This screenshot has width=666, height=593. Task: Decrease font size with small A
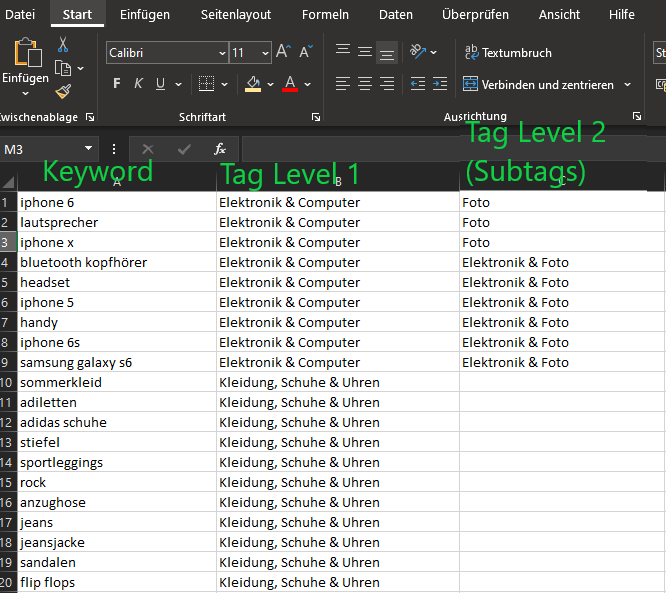pyautogui.click(x=306, y=52)
